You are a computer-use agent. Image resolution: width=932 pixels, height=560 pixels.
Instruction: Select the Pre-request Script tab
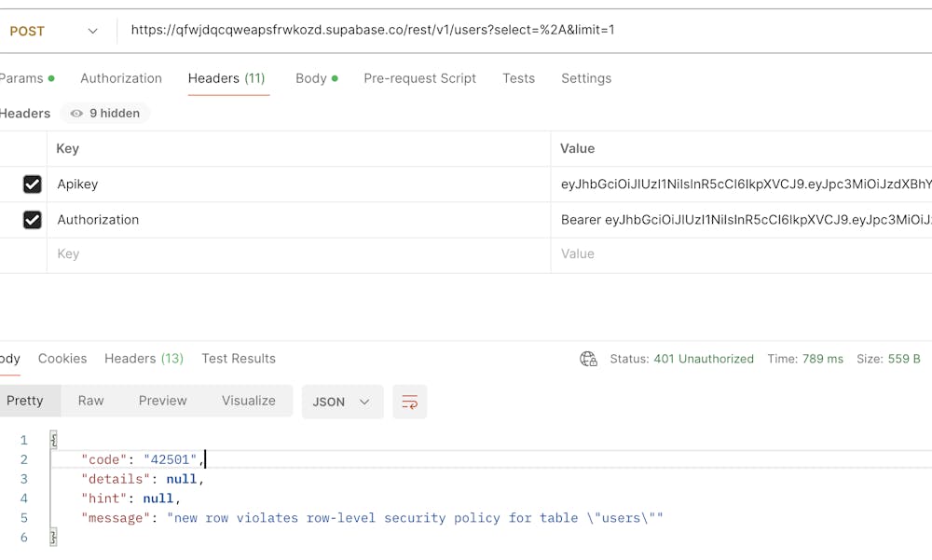coord(419,78)
